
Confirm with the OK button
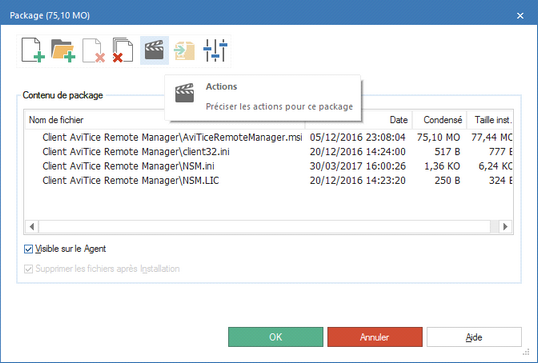(276, 337)
